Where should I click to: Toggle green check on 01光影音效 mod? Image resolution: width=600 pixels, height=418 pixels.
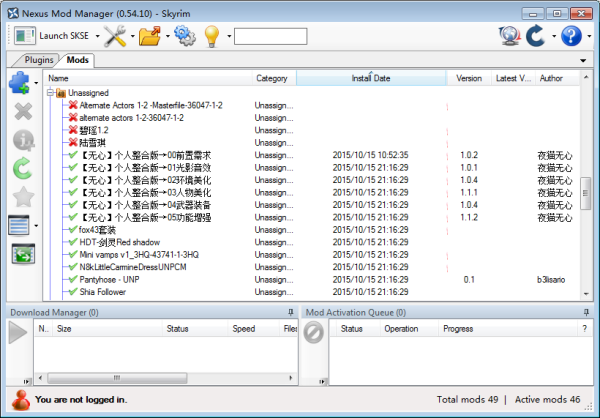point(73,167)
